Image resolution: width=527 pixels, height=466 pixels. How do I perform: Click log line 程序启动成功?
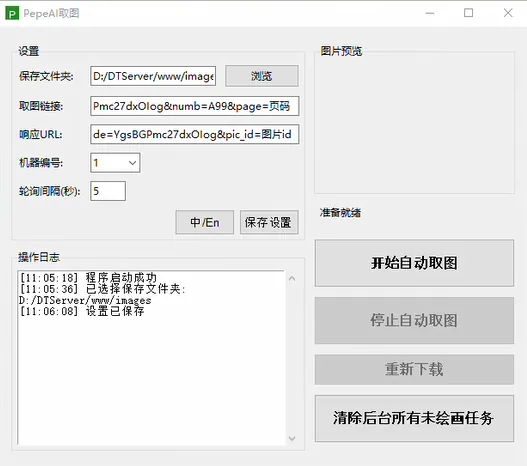[88, 278]
